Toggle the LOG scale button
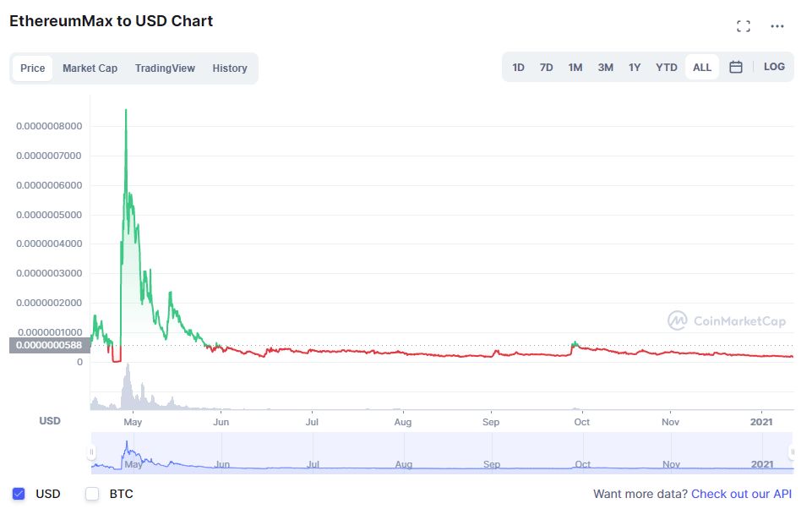The height and width of the screenshot is (509, 812). 774,67
